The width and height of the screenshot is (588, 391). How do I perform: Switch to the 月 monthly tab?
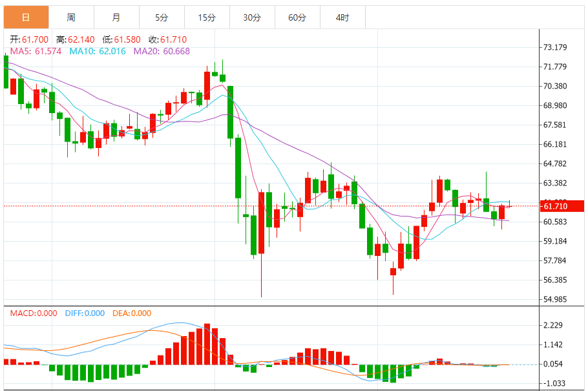pyautogui.click(x=116, y=17)
